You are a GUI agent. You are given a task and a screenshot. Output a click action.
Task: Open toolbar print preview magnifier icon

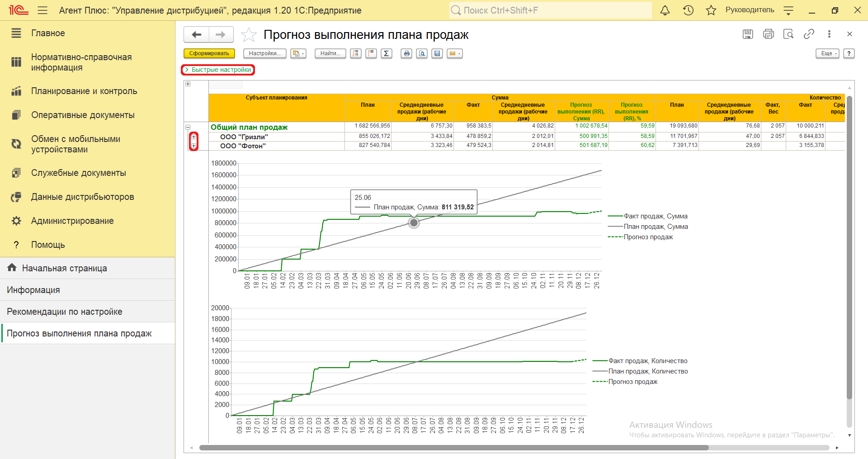(422, 53)
